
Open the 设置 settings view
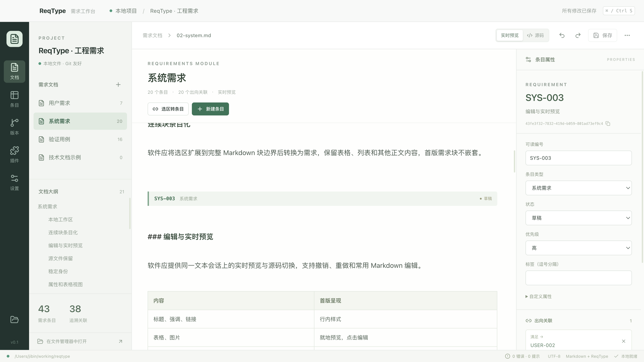(x=14, y=182)
